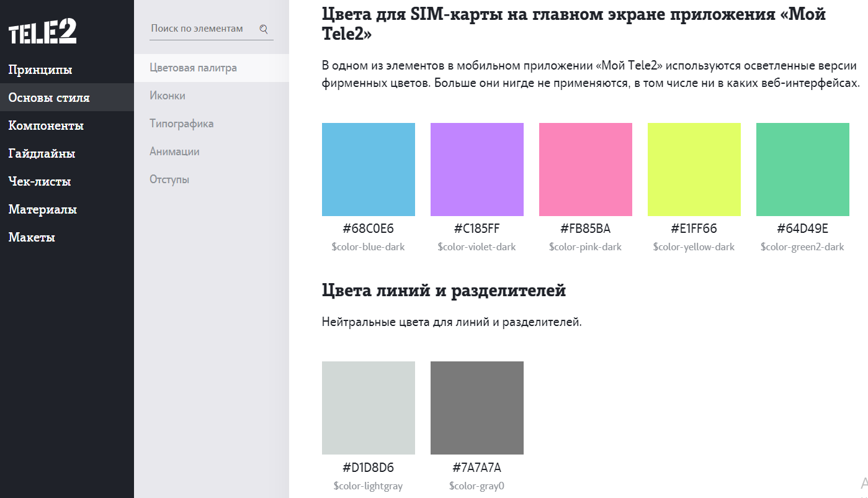The width and height of the screenshot is (868, 498).
Task: Open the "Иконки" subsection
Action: click(x=168, y=96)
